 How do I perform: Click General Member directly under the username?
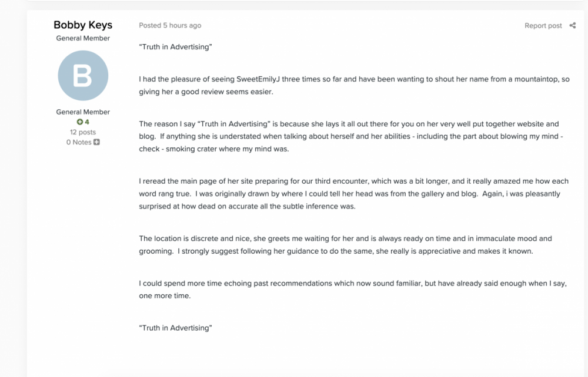(x=83, y=38)
